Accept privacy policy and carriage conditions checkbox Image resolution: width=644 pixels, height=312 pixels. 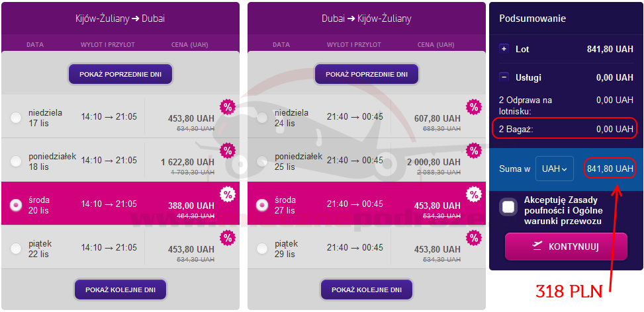point(508,207)
